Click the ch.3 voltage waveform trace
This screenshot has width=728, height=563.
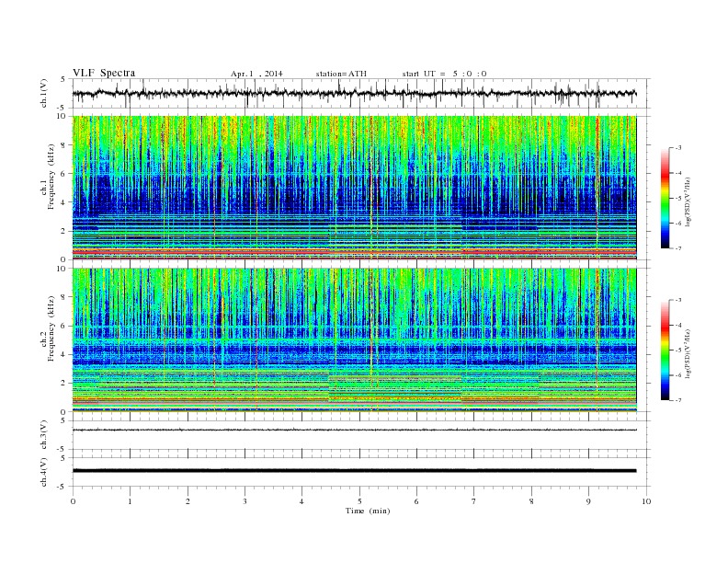[354, 431]
